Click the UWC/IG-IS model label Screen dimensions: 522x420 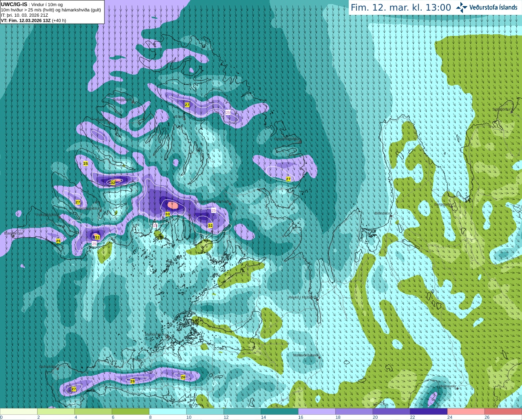click(14, 4)
